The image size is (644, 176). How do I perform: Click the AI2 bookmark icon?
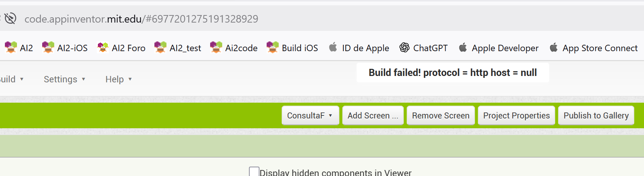[11, 48]
